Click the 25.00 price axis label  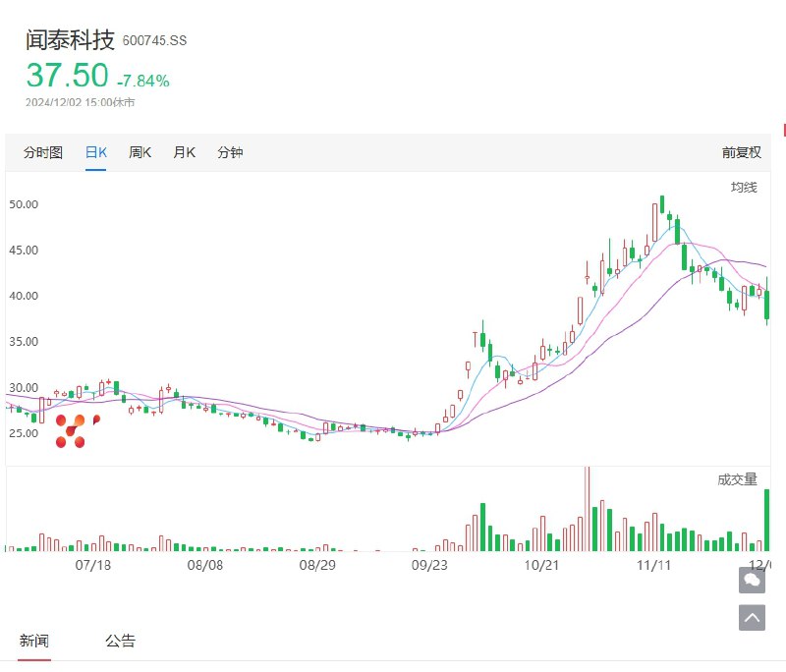24,433
